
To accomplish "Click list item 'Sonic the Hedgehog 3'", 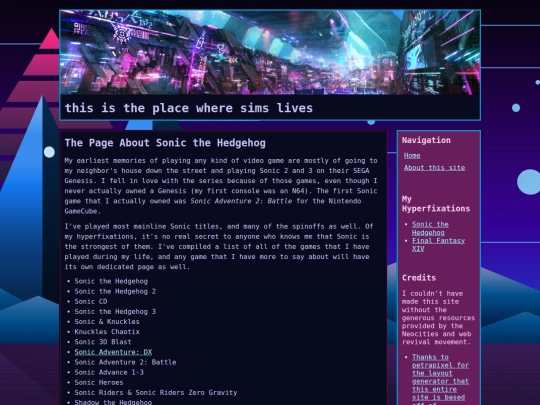I will tap(115, 312).
